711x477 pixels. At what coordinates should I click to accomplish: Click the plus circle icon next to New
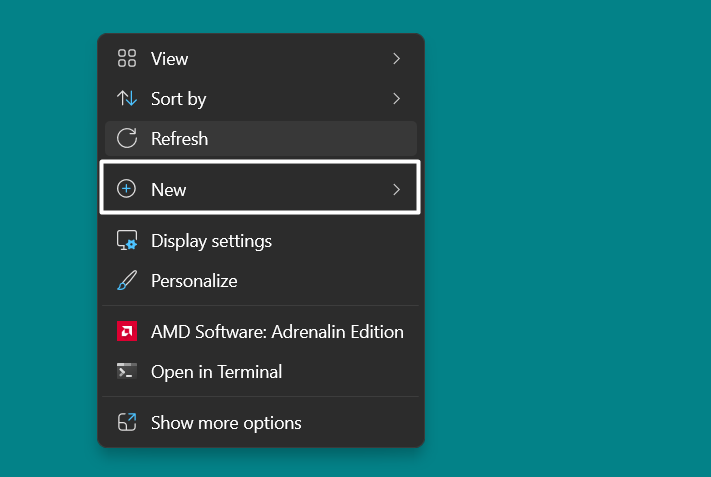tap(127, 189)
